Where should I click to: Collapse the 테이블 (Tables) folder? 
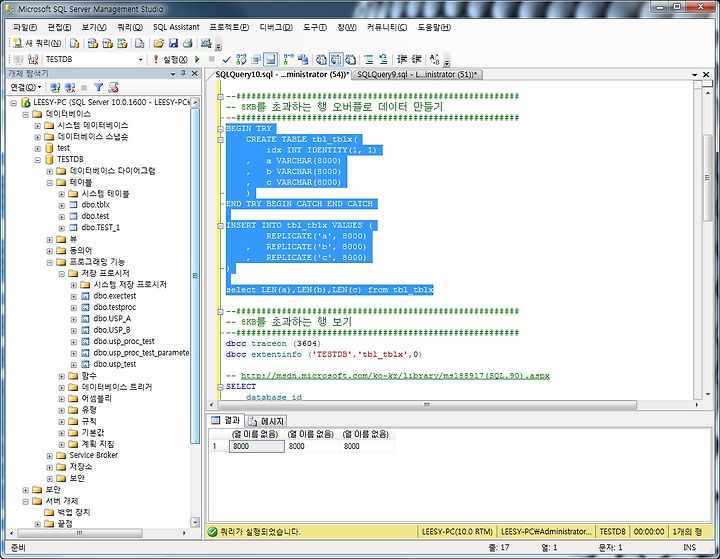[x=50, y=183]
